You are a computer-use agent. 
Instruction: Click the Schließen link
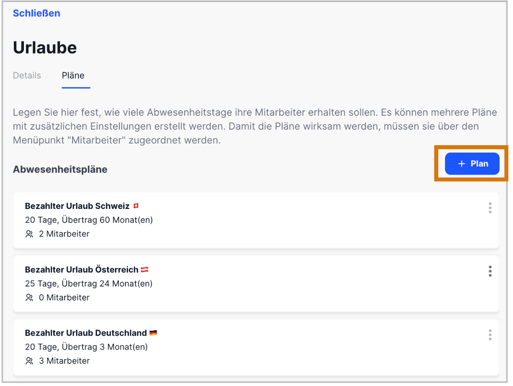(x=36, y=13)
